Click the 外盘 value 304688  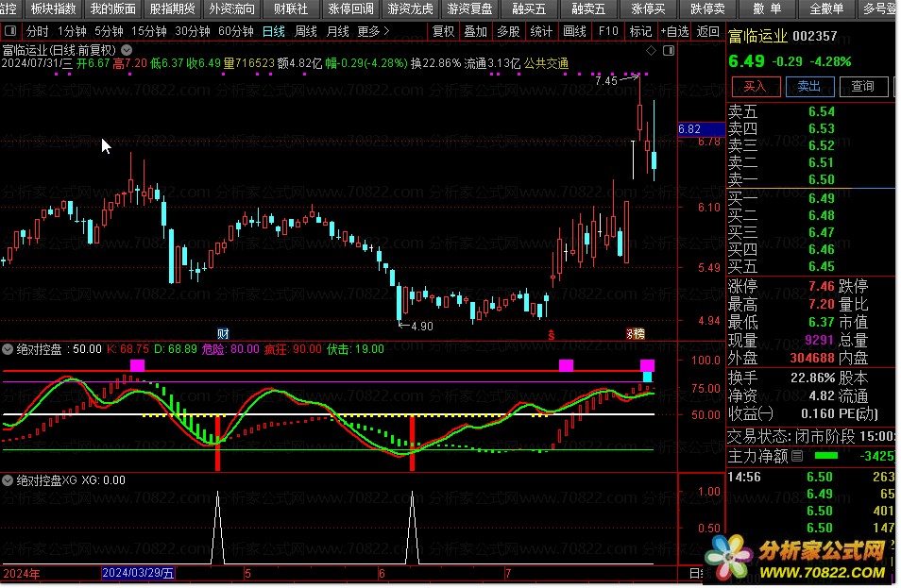[x=812, y=358]
